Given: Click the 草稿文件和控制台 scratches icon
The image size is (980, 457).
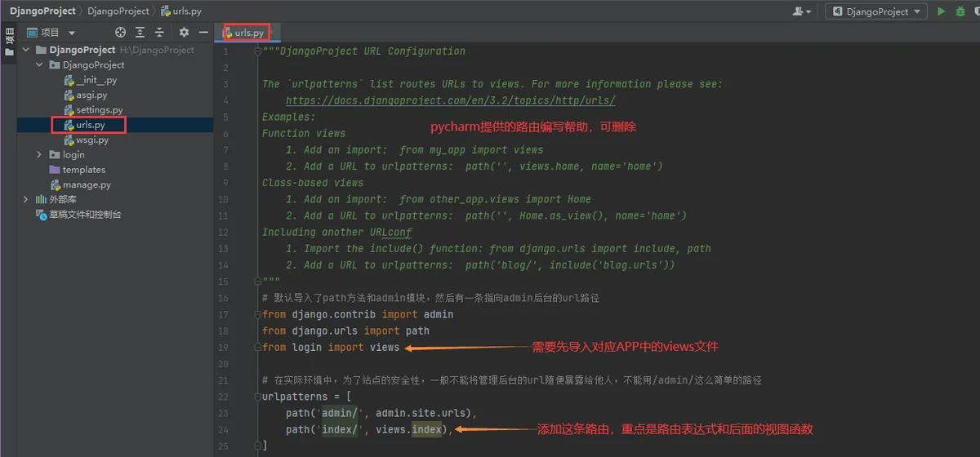Looking at the screenshot, I should coord(41,215).
